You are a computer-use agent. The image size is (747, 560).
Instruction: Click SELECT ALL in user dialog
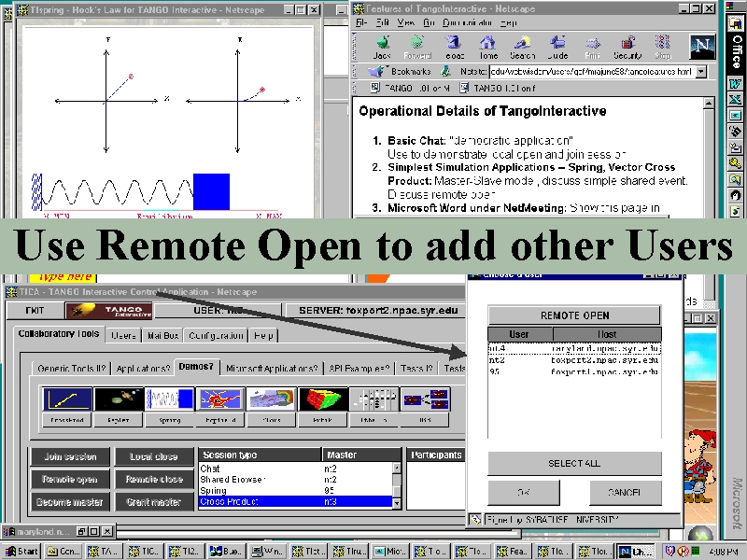pos(574,463)
